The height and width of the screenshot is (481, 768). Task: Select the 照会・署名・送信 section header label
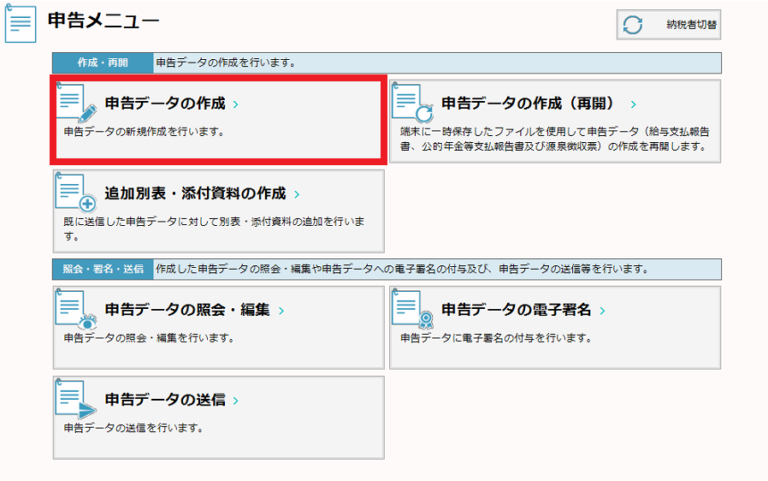pos(103,269)
